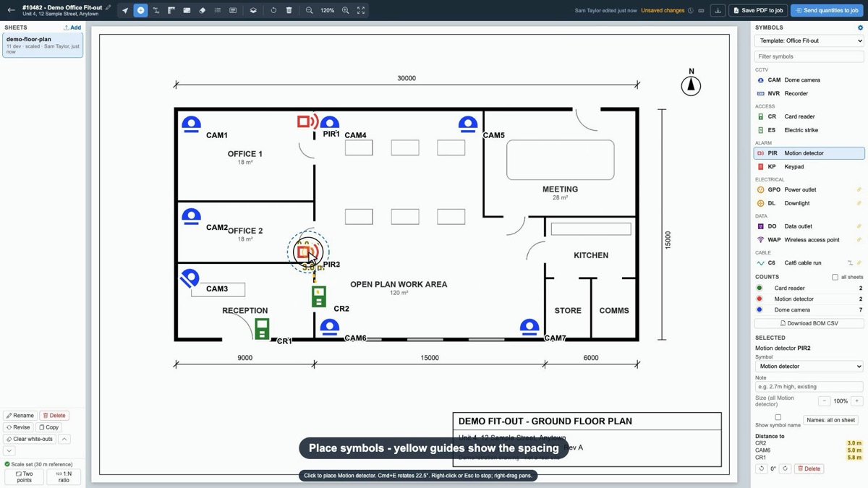Delete the current sheet

pos(54,416)
